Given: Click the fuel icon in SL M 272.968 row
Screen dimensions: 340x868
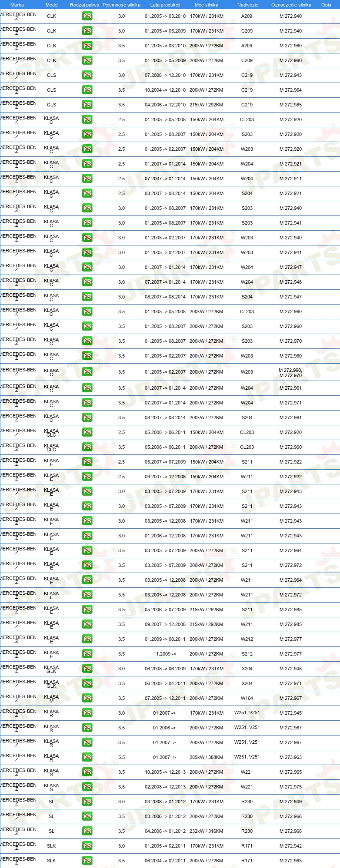Looking at the screenshot, I should point(87,831).
